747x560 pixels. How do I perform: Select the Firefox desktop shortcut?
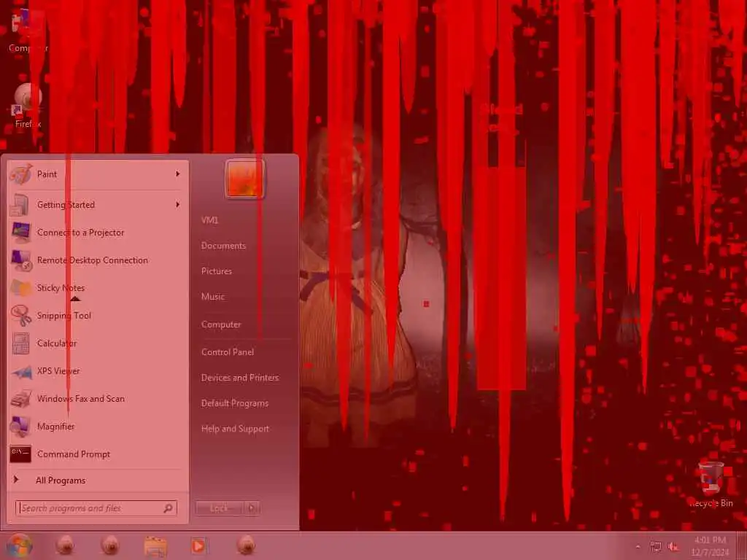point(28,106)
